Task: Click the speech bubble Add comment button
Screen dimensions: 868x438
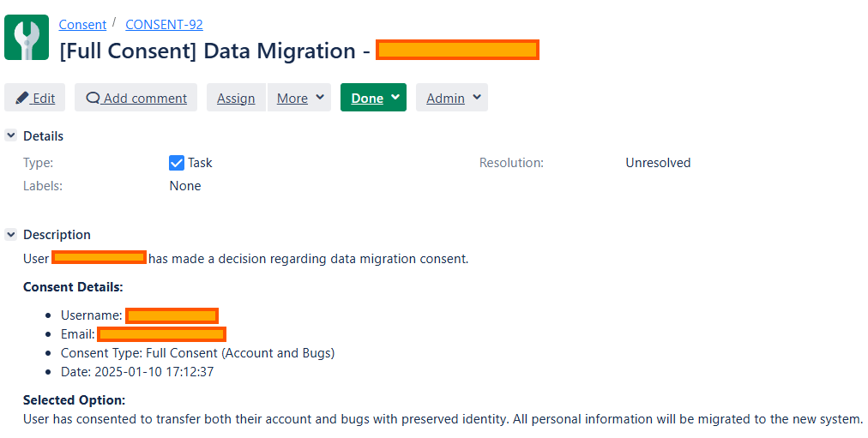Action: 136,98
